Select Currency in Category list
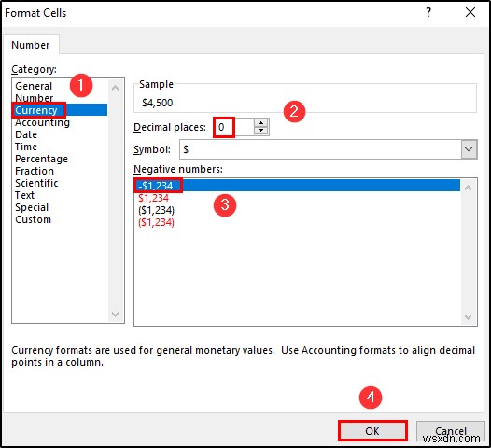Screen dimensions: 491x448 point(60,110)
